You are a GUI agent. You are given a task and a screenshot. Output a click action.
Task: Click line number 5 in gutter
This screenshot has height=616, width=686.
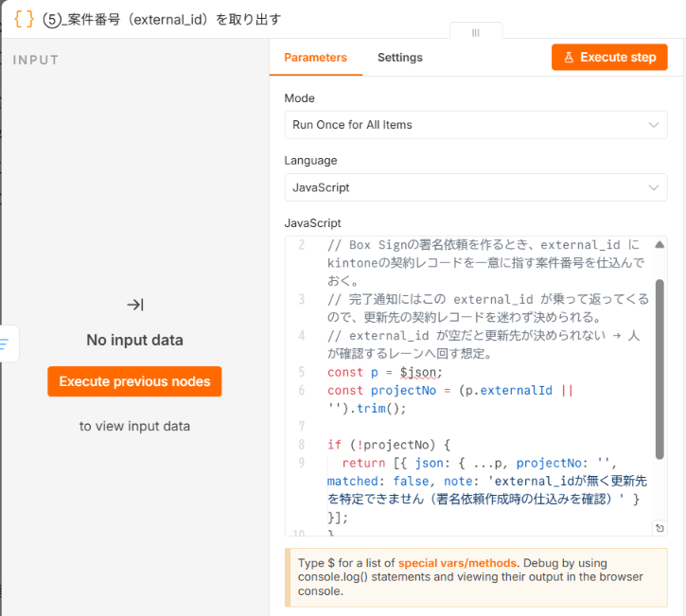[x=302, y=372]
